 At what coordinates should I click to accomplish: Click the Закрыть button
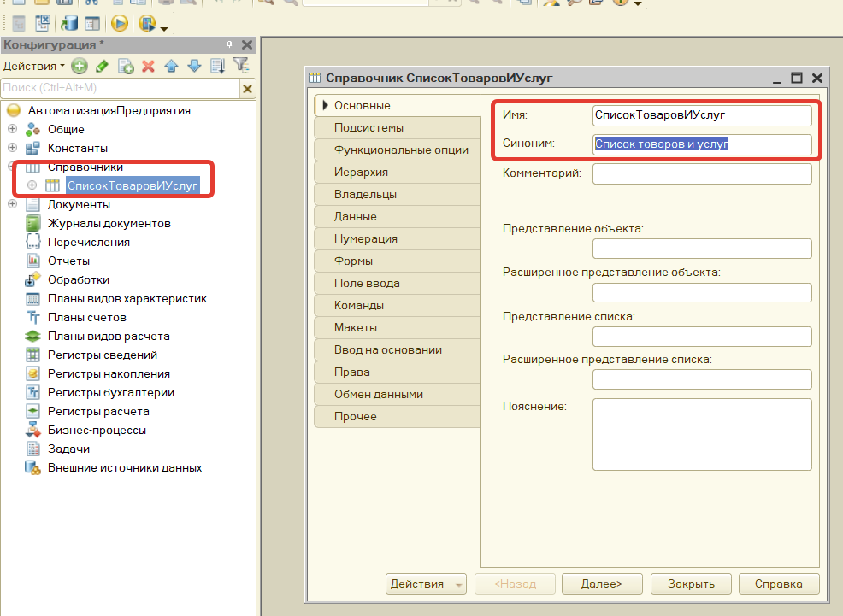point(691,584)
